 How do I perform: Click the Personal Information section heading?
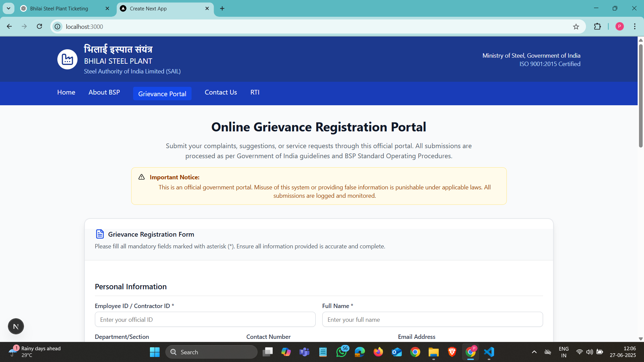point(131,287)
